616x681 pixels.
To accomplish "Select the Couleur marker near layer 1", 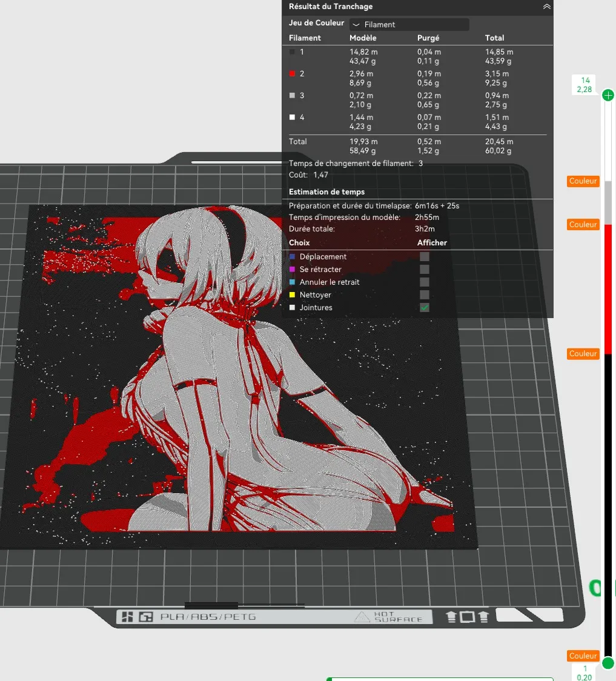I will click(x=583, y=656).
